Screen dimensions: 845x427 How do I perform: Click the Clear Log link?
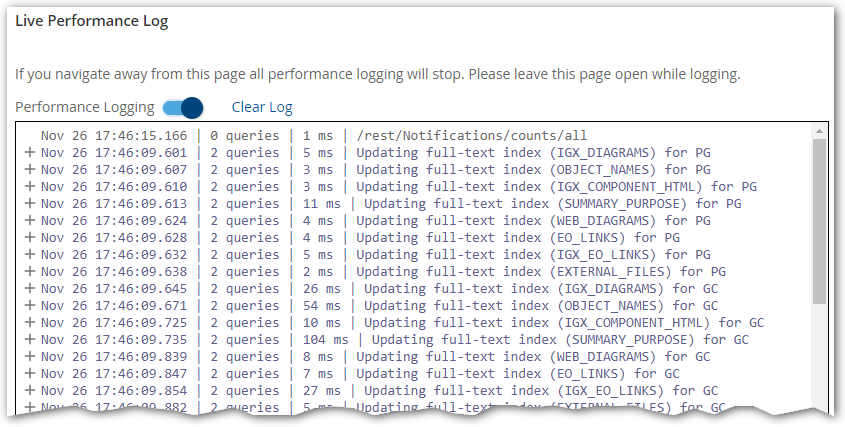tap(262, 107)
